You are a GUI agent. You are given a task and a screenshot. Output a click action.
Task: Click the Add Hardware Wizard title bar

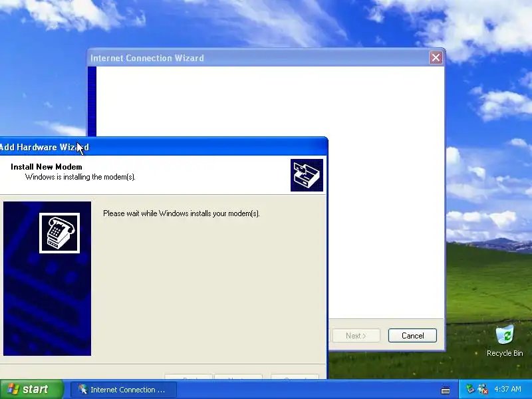(x=164, y=147)
